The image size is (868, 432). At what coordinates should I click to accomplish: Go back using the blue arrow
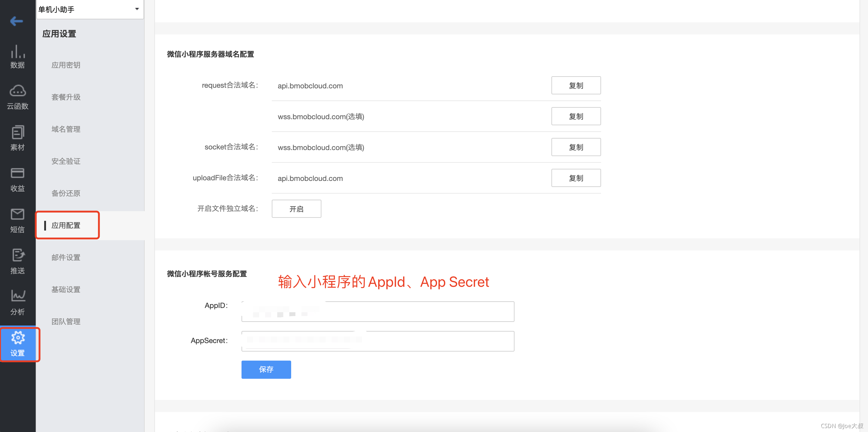[x=17, y=21]
